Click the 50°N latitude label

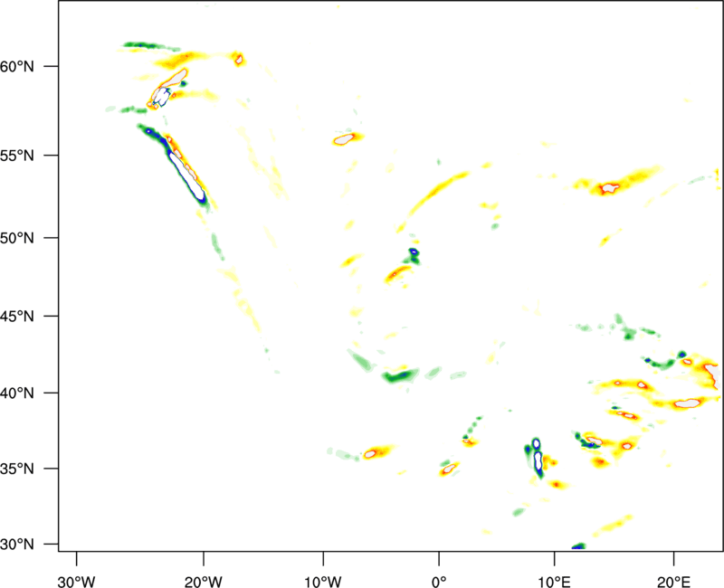(17, 238)
